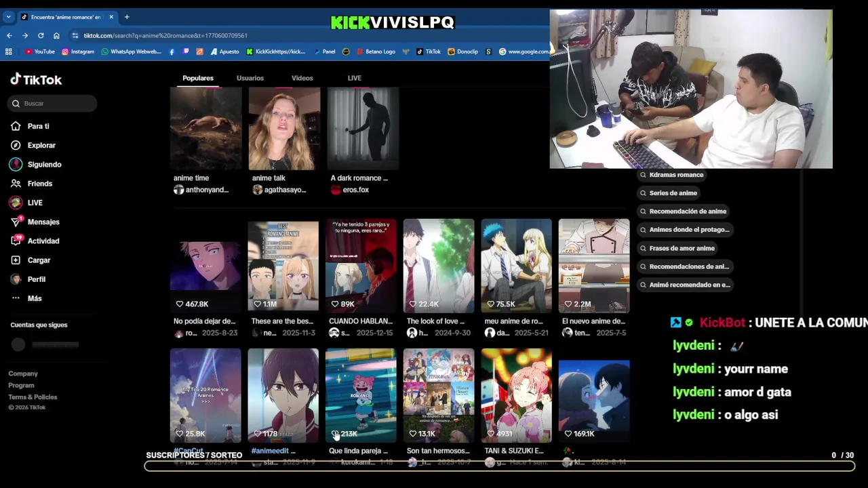Viewport: 868px width, 488px height.
Task: Open the Program footer link
Action: 21,385
